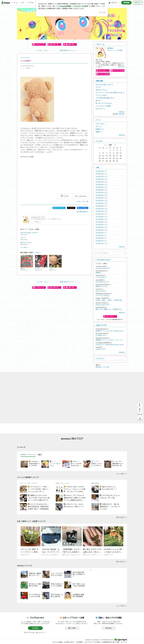Click the green はじめる button
The width and height of the screenshot is (144, 644).
35,628
